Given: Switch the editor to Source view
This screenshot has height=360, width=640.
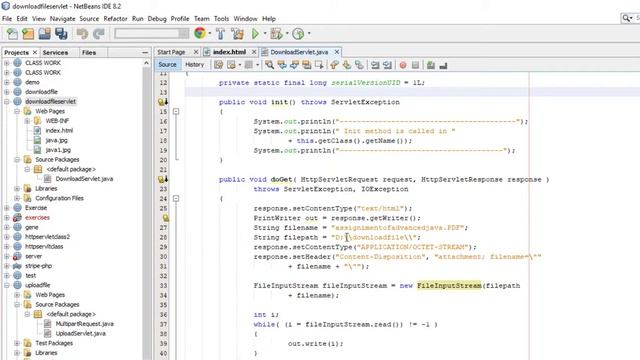Looking at the screenshot, I should coord(167,64).
